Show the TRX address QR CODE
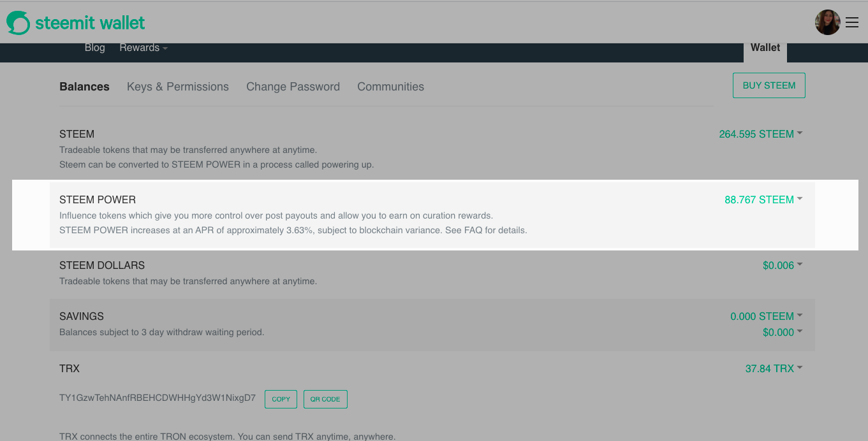Image resolution: width=868 pixels, height=441 pixels. pyautogui.click(x=325, y=399)
